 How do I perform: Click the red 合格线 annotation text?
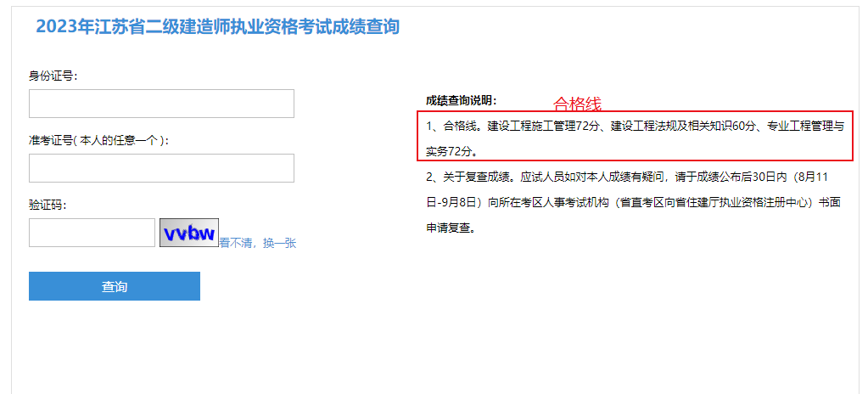(x=577, y=104)
